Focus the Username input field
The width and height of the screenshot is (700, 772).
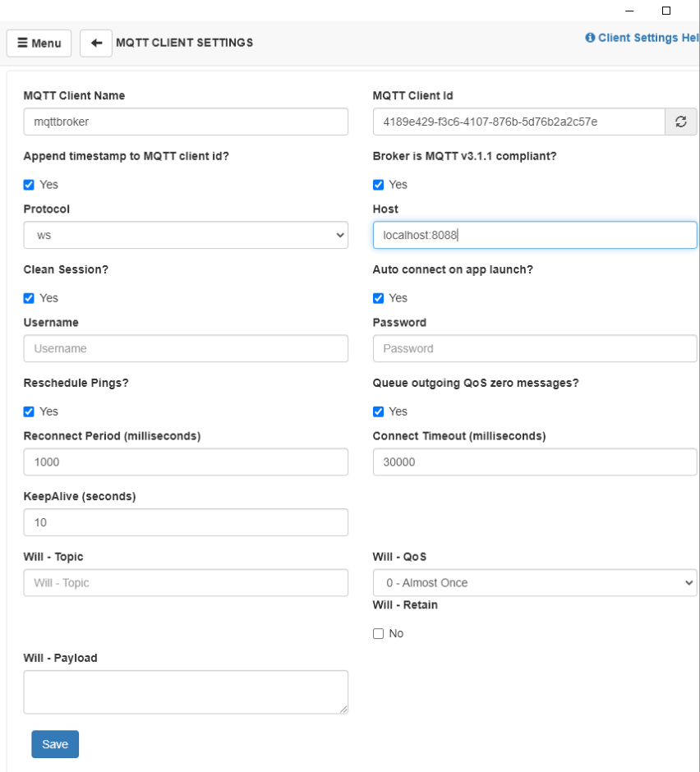click(186, 348)
